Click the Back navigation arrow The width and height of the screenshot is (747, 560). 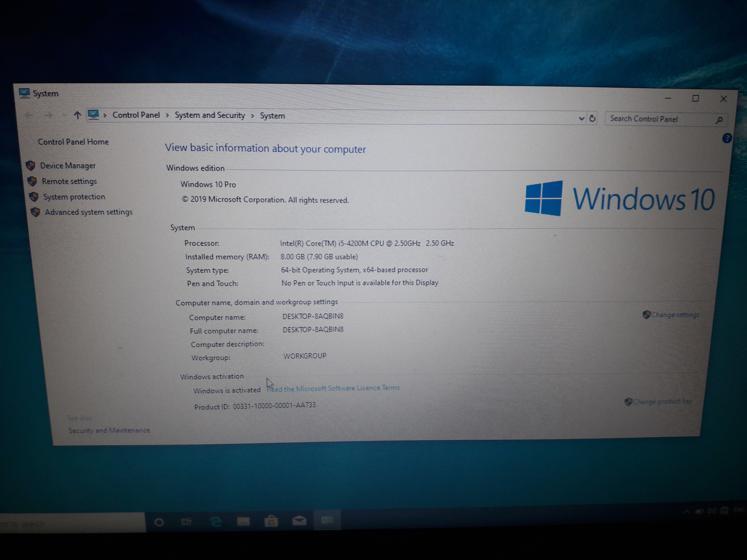click(x=29, y=115)
